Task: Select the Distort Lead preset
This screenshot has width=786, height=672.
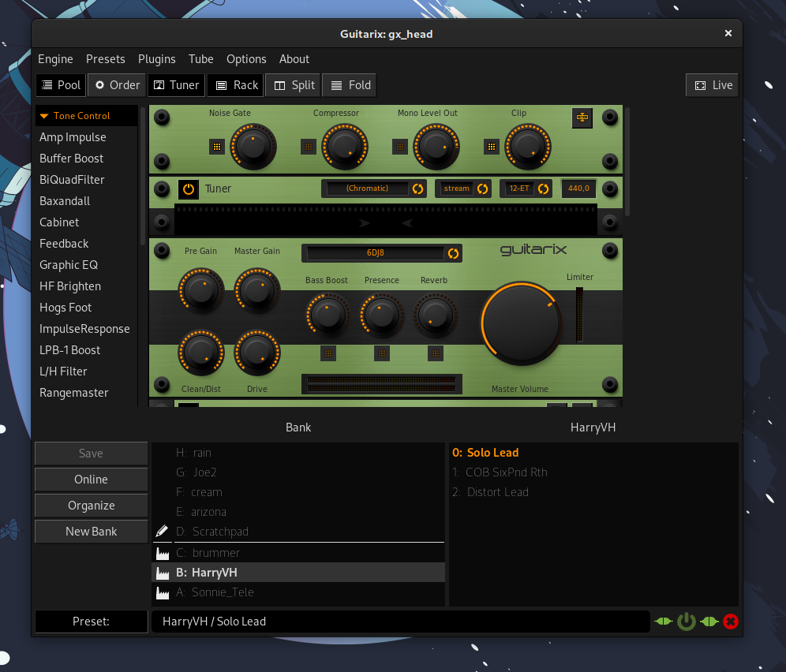Action: (497, 491)
